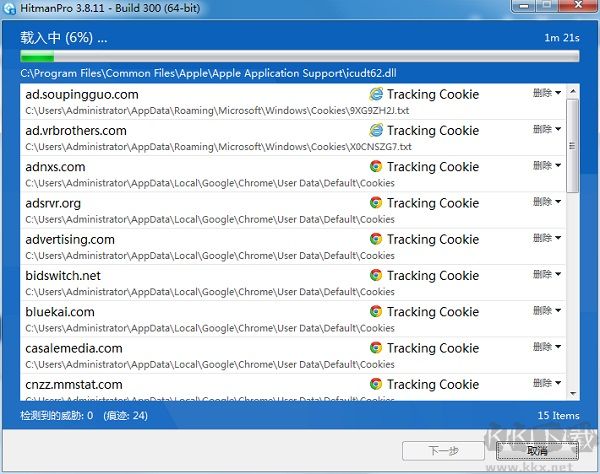600x474 pixels.
Task: Click the IE icon beside ad.vrbrothers.com
Action: pyautogui.click(x=376, y=130)
